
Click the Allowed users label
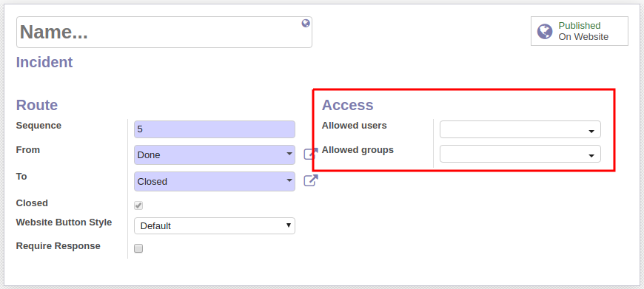[354, 126]
